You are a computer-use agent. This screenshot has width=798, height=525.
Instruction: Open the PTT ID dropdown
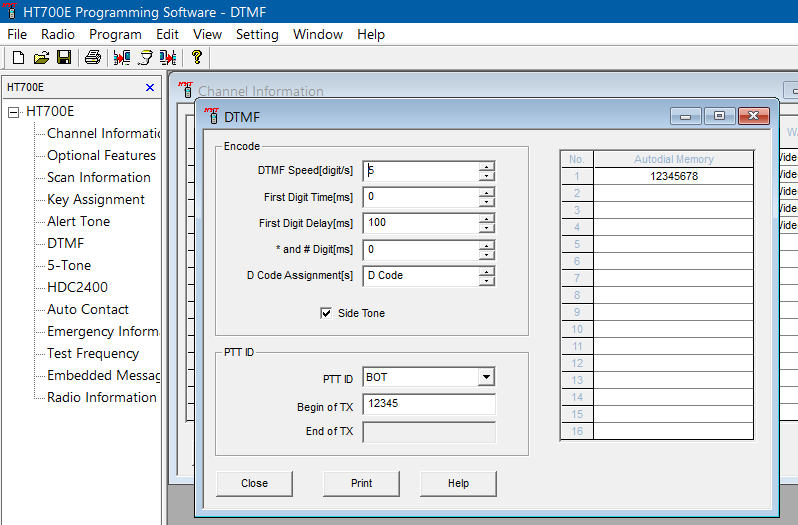(x=486, y=377)
